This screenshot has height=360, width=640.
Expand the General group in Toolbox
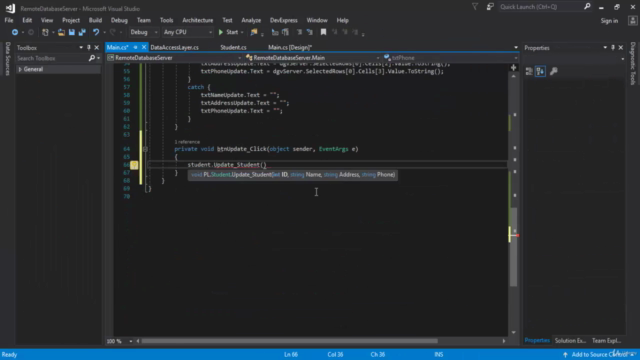tap(20, 69)
